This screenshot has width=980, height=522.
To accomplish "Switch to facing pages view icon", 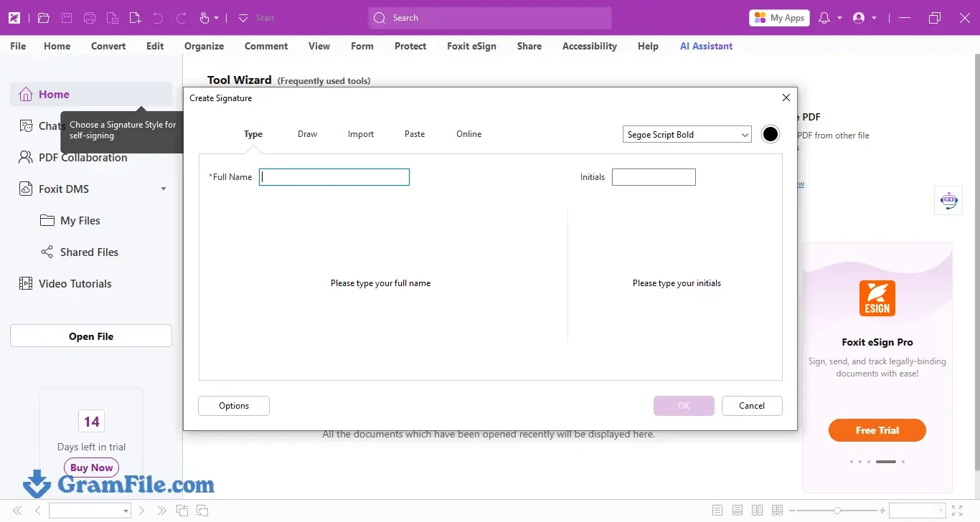I will (x=757, y=511).
